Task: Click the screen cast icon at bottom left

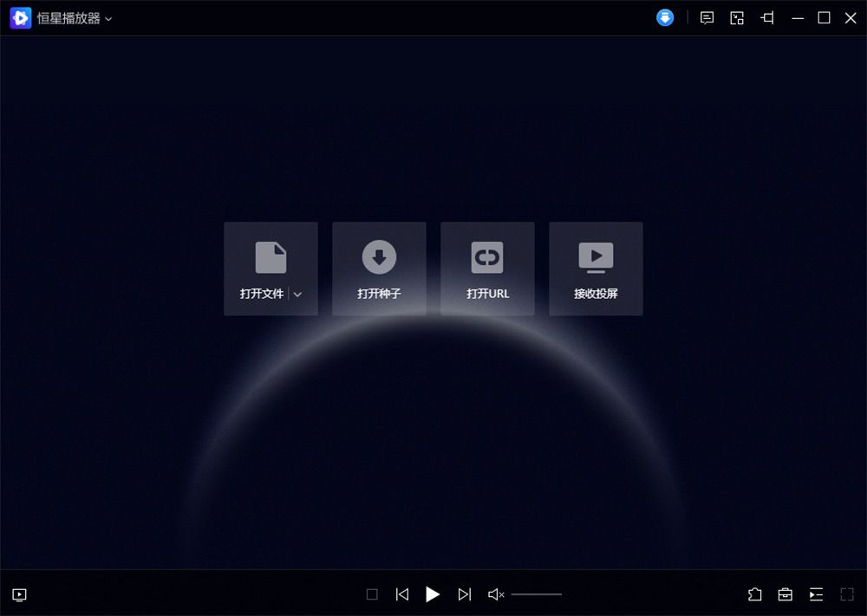Action: point(19,594)
